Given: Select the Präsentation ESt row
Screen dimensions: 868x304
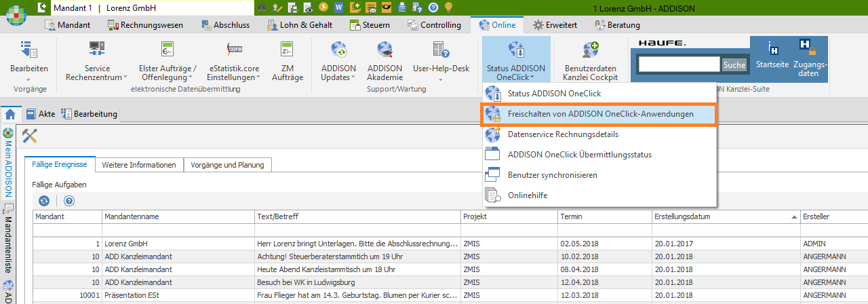Looking at the screenshot, I should 450,295.
